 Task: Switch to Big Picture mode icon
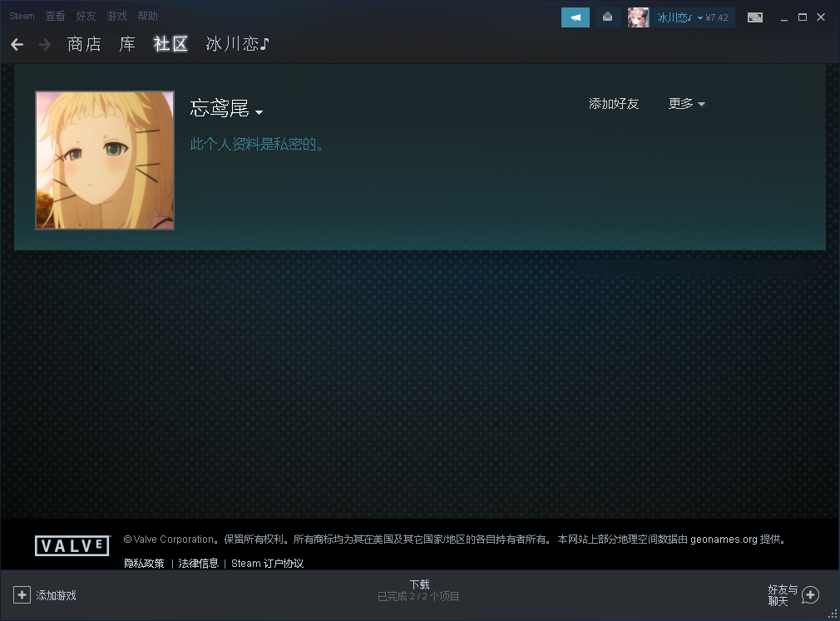click(755, 17)
